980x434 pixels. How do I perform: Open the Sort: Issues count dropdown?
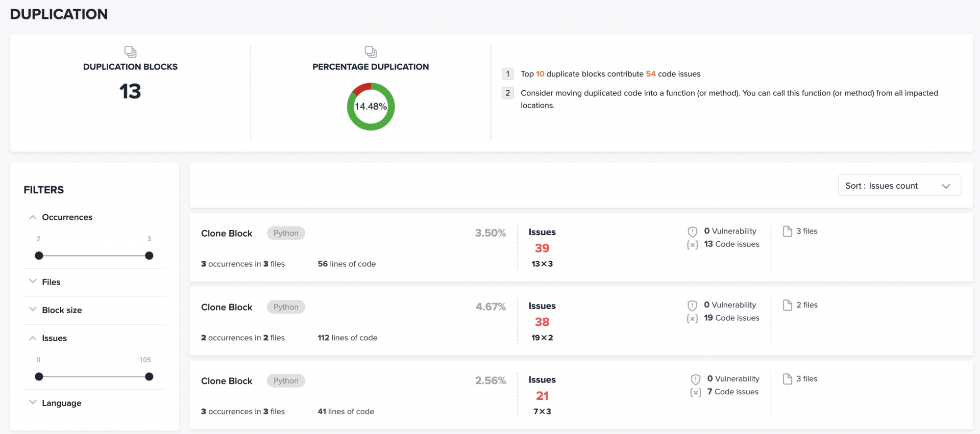point(899,186)
